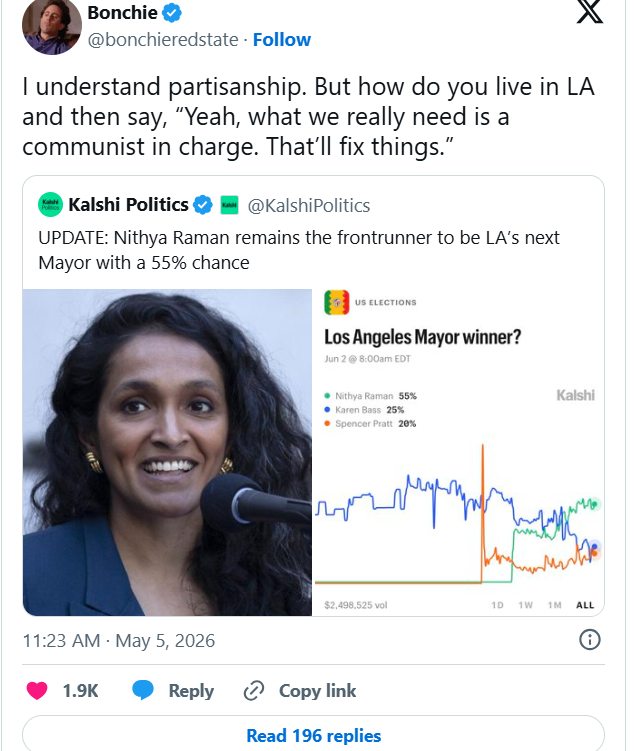
Task: Click the green Kalshi affiliate badge
Action: (x=229, y=205)
